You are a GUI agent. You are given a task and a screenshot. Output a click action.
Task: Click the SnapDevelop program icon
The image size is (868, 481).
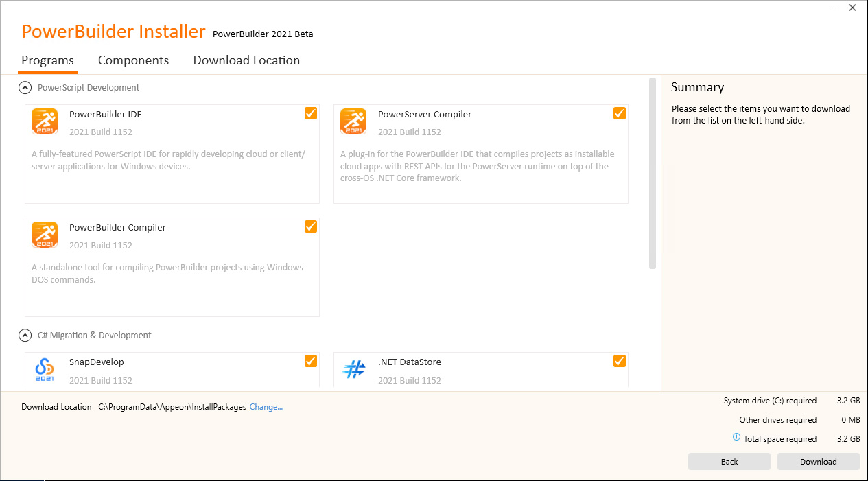(x=45, y=369)
